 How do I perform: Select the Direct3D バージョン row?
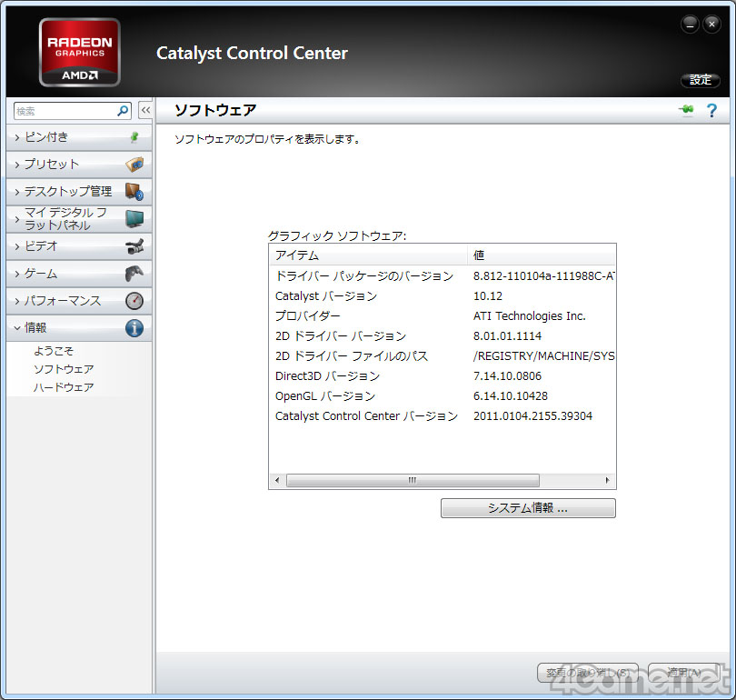coord(443,376)
